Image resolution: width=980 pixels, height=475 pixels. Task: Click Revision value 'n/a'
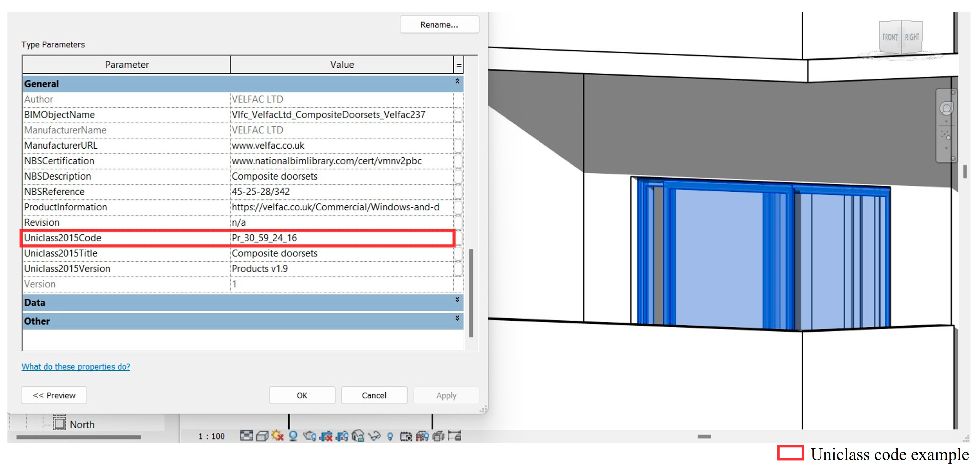238,223
